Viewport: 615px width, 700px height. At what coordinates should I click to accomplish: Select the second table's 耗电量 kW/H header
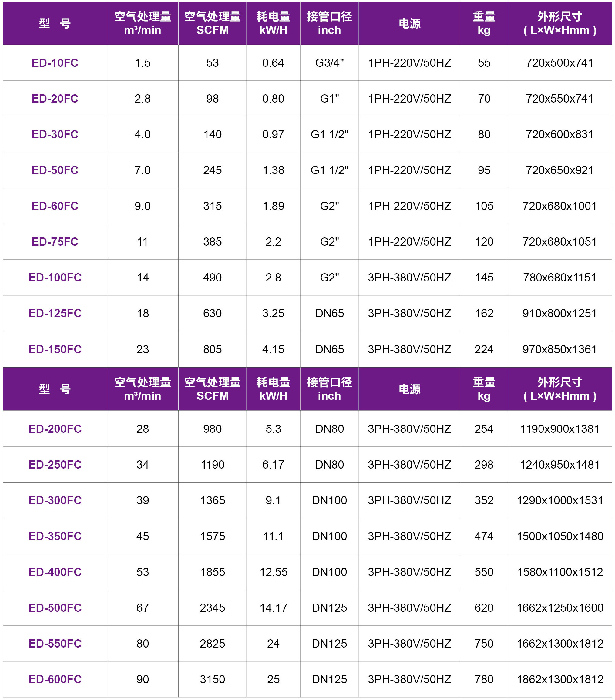[x=273, y=389]
